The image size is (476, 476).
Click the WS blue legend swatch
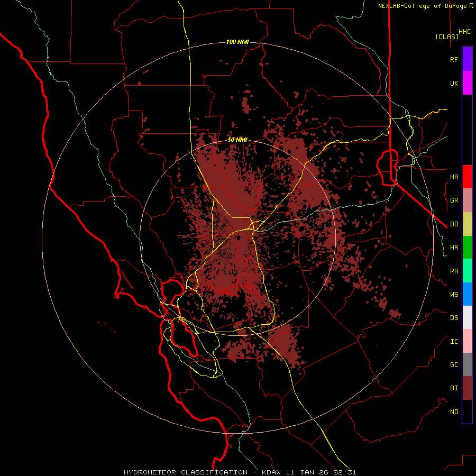(467, 294)
